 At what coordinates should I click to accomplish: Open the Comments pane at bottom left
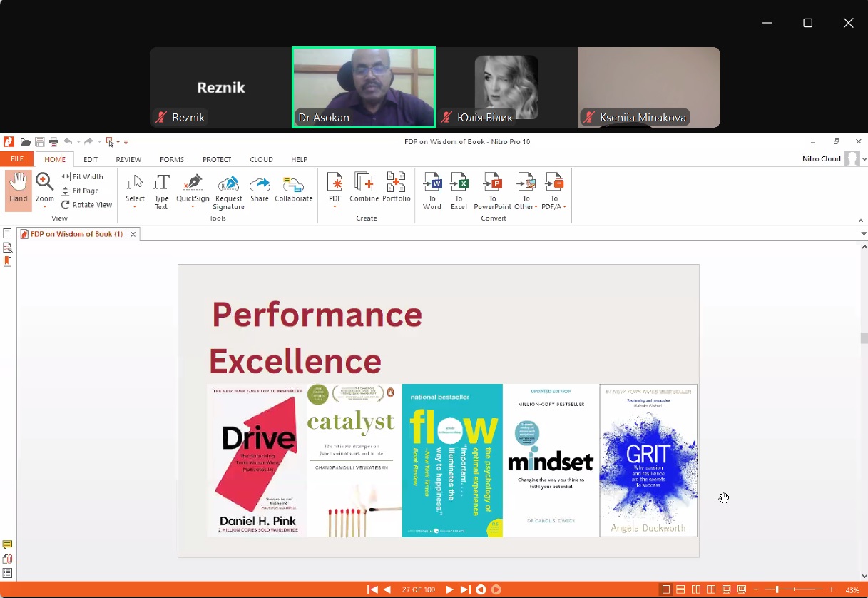7,545
